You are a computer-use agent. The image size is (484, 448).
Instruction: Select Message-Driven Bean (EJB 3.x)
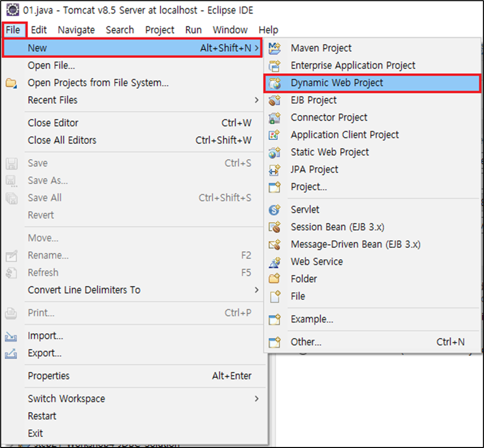372,244
